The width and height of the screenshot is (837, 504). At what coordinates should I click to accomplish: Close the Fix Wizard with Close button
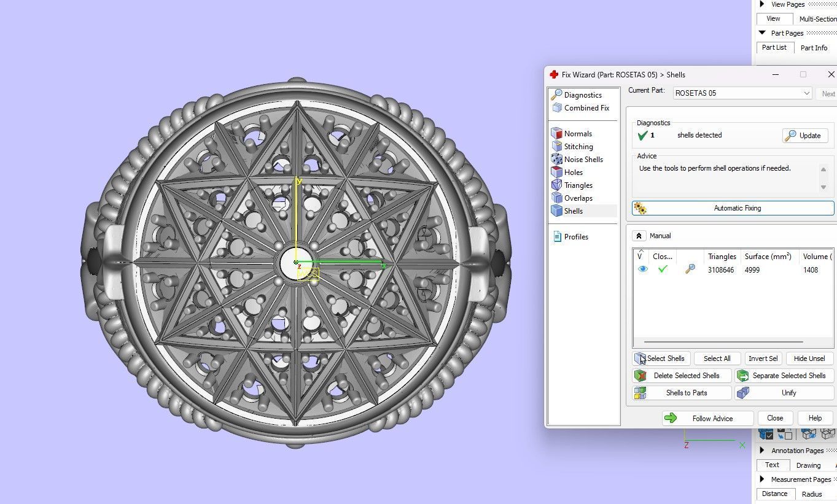click(x=774, y=418)
